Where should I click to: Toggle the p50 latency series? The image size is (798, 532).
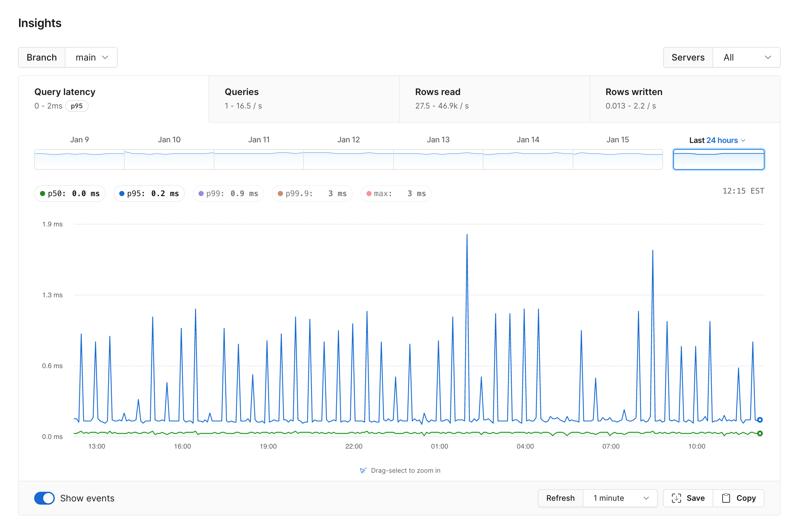[70, 194]
